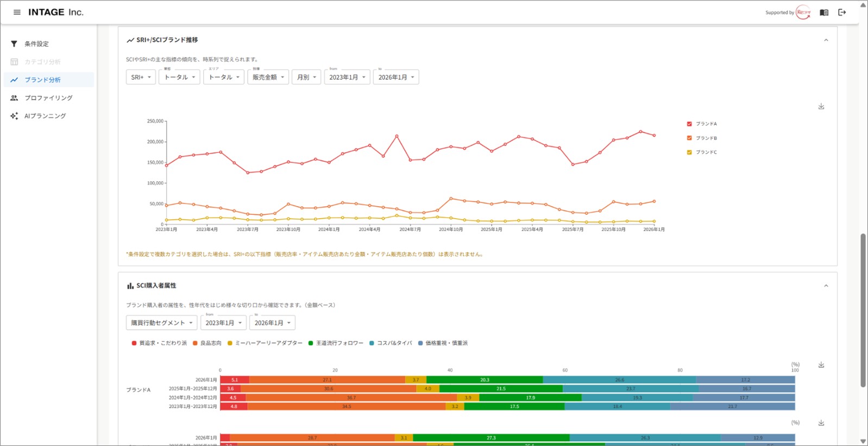Click the AIプランニング sparkle icon
The height and width of the screenshot is (446, 868).
(x=14, y=116)
